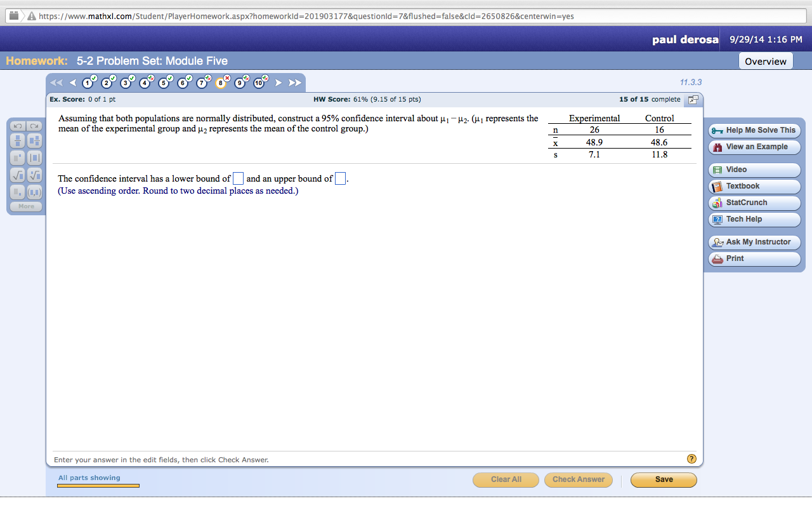Click Ask My Instructor
Viewport: 812px width, 508px height.
pos(754,242)
